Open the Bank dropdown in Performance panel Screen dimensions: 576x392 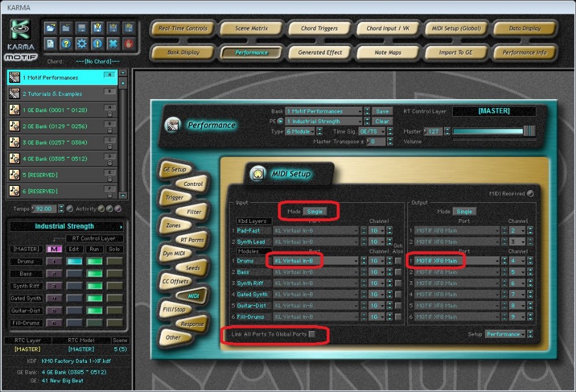[x=324, y=111]
